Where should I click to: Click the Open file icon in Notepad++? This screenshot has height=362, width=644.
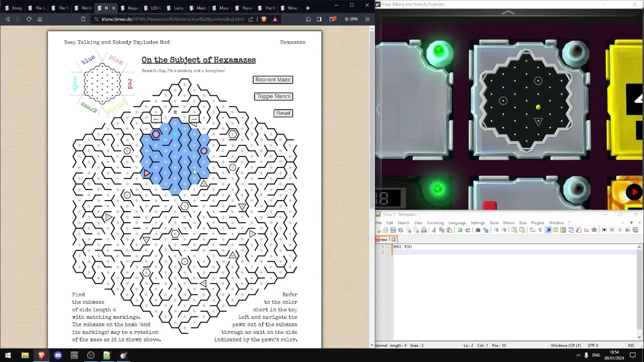385,230
